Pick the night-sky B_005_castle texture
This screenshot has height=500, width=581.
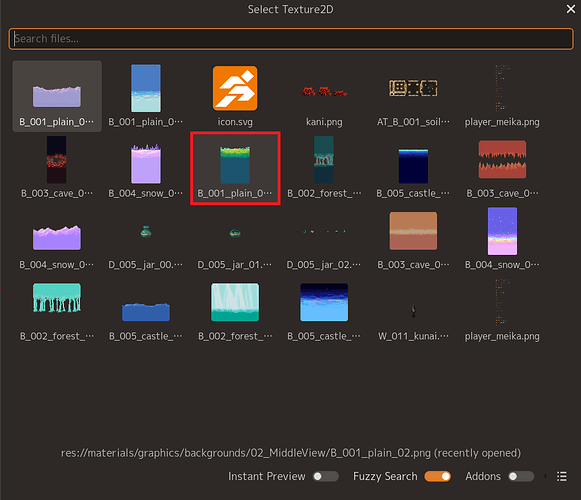click(324, 311)
